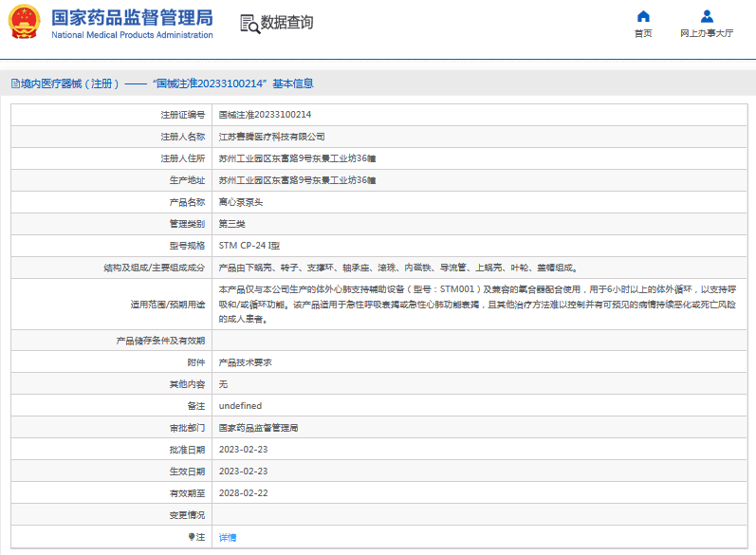
Task: Click the 产品名称 row label
Action: coord(187,202)
